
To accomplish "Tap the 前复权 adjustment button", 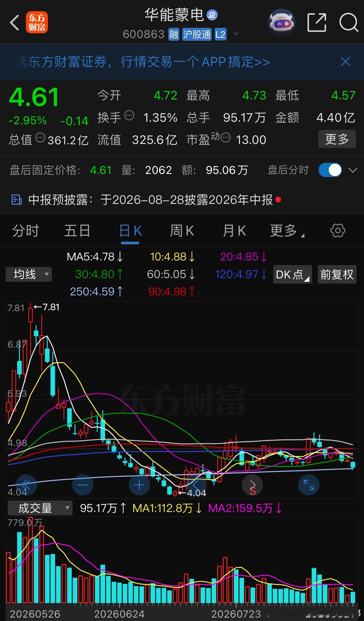I will pyautogui.click(x=337, y=274).
